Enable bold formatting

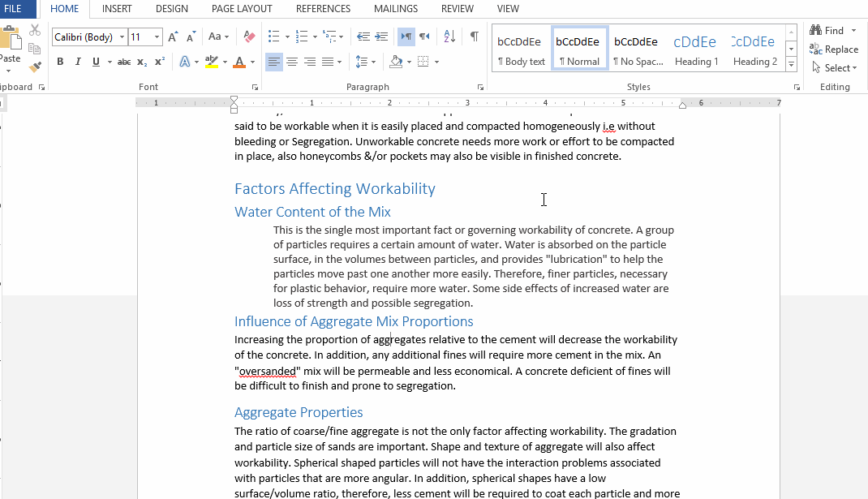(60, 60)
